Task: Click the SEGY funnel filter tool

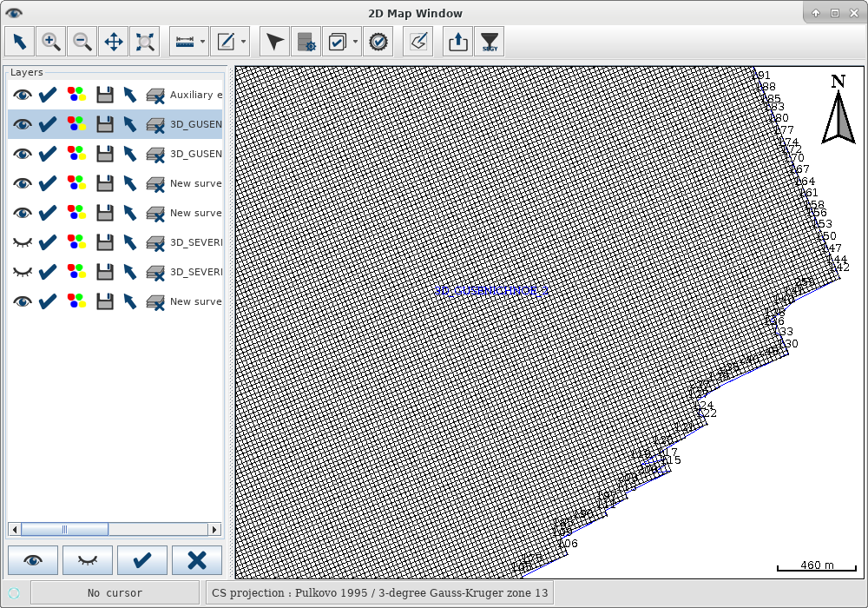Action: [x=490, y=42]
